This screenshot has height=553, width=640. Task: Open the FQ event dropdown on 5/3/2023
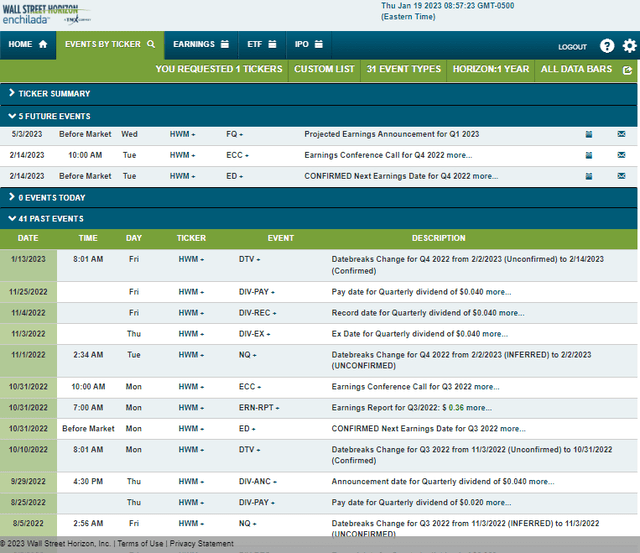tap(234, 134)
